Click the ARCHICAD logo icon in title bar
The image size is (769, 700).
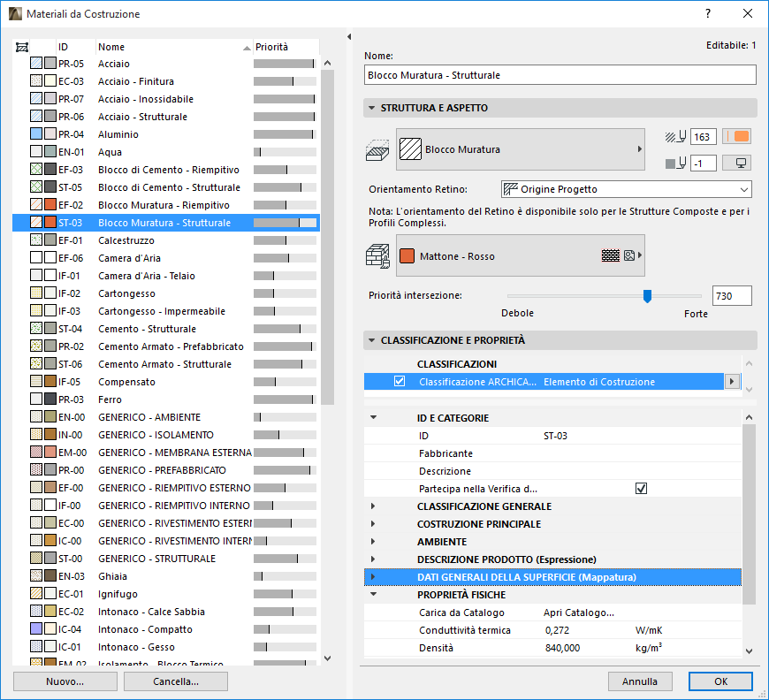pos(15,14)
